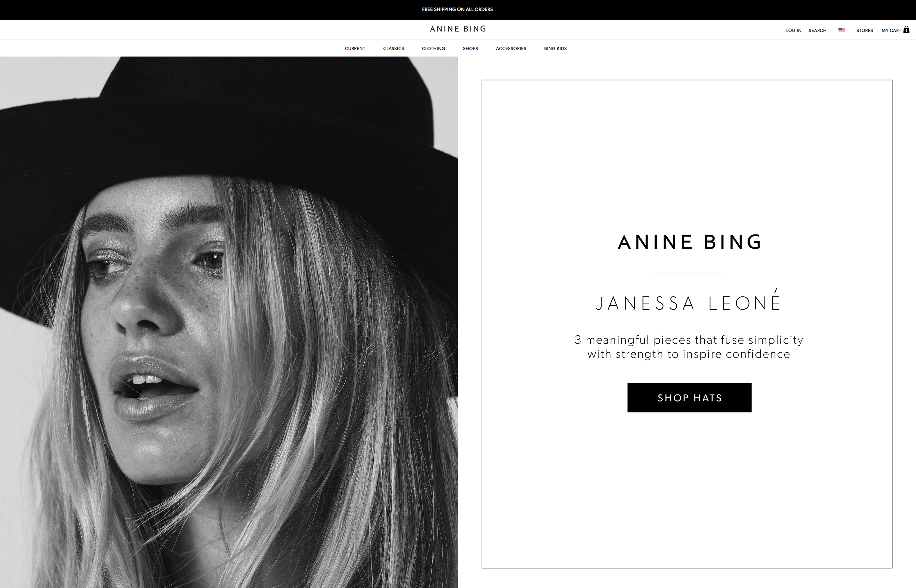The image size is (916, 588).
Task: Click the free shipping announcement banner
Action: 457,10
